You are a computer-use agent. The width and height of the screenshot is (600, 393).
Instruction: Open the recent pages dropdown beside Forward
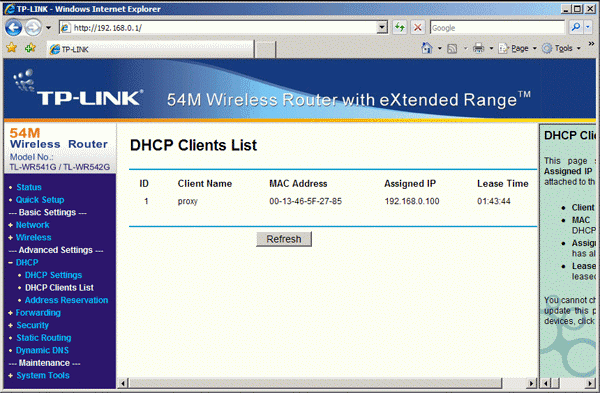click(48, 28)
